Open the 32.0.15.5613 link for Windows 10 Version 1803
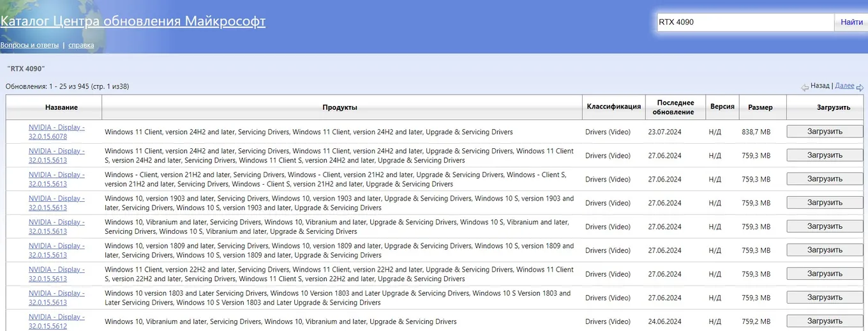 56,297
